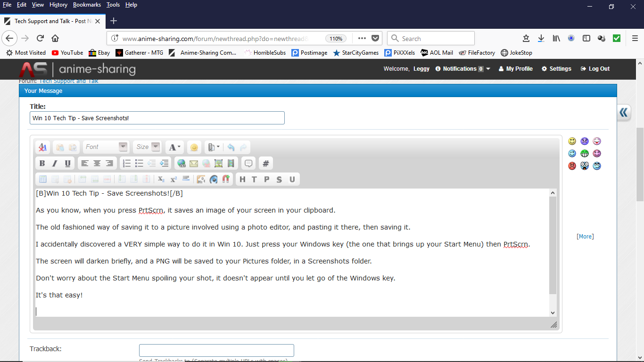Insert image using the picture icon
644x362 pixels.
click(218, 164)
